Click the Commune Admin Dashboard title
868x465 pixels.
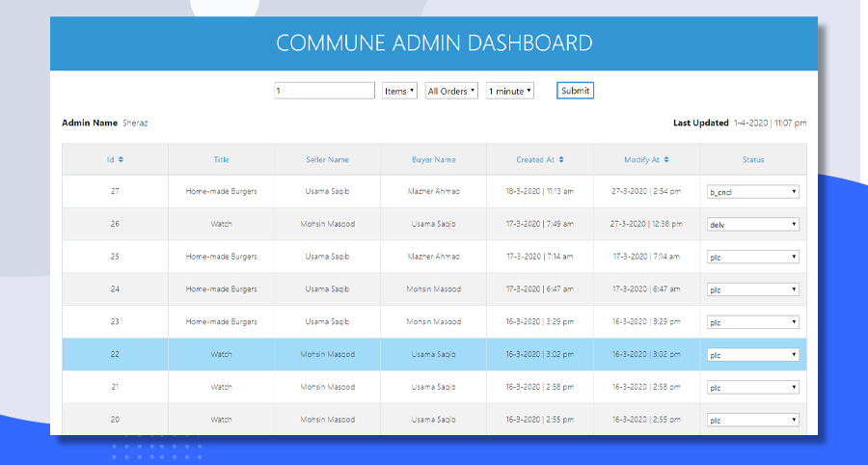pyautogui.click(x=434, y=43)
